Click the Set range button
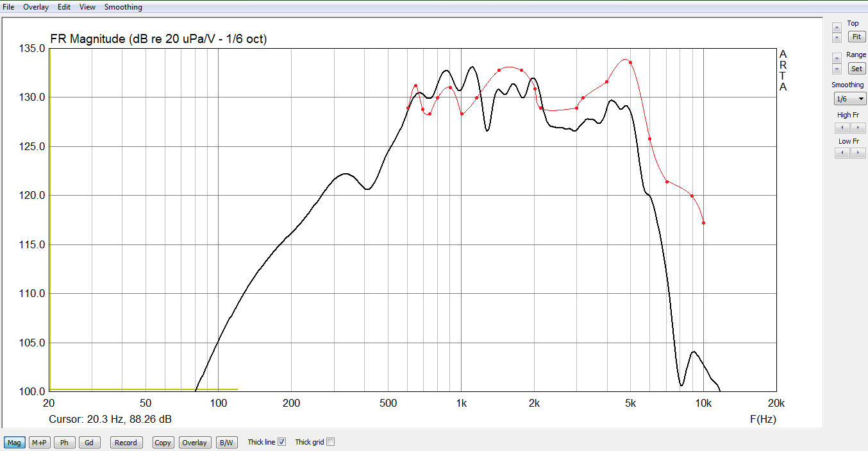The height and width of the screenshot is (451, 868). (856, 69)
